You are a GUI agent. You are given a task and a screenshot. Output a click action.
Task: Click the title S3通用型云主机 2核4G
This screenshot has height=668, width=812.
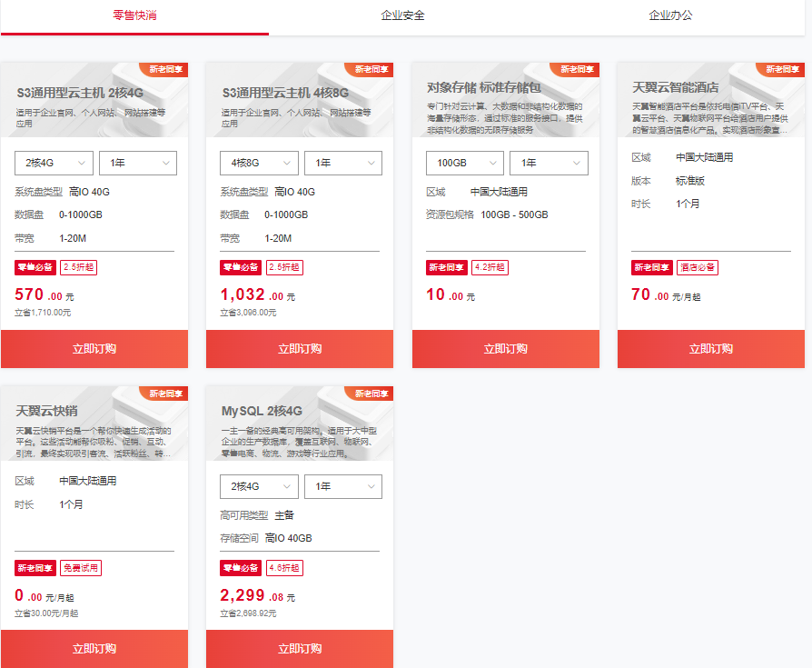tap(80, 94)
